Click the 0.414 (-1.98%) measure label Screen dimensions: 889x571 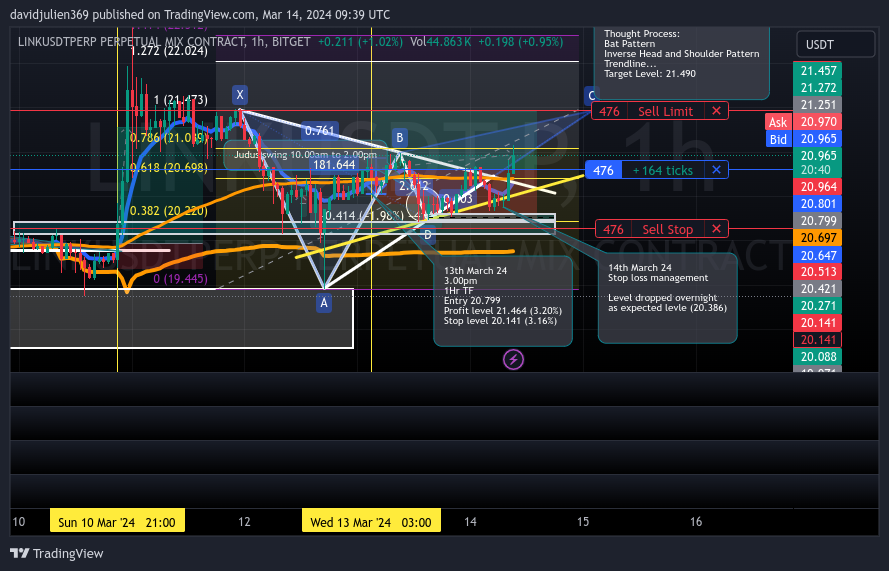(365, 215)
